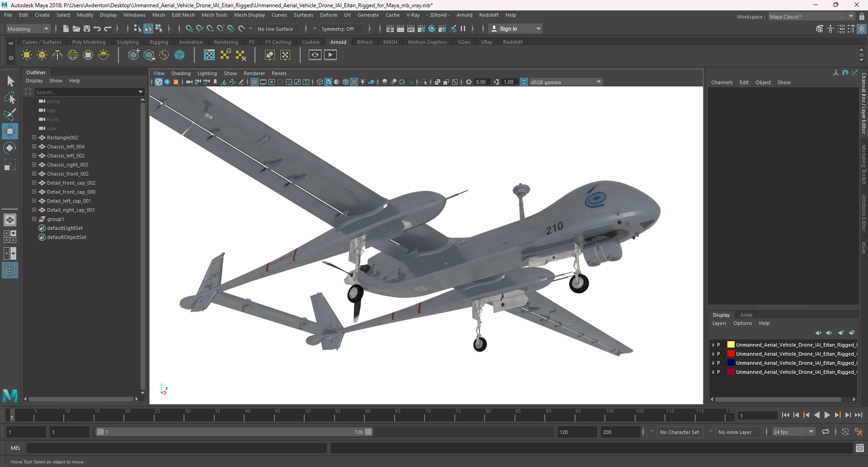Click the Open Scene folder icon
Viewport: 868px width, 467px height.
click(76, 29)
